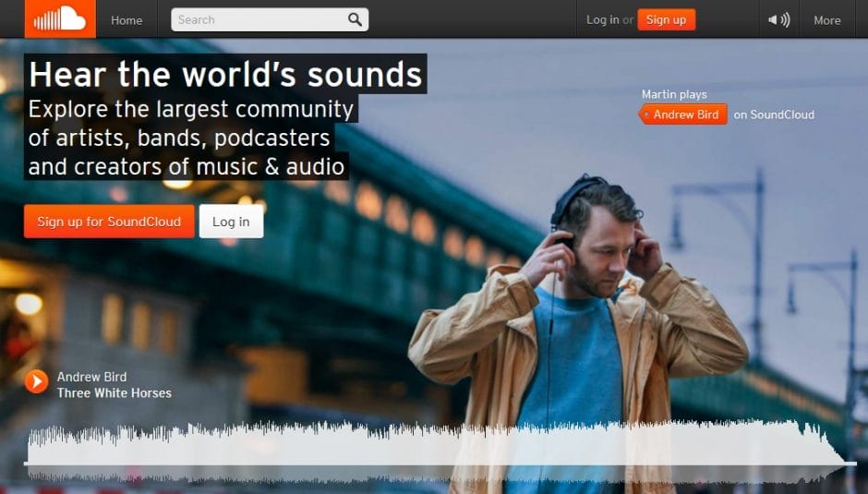Screen dimensions: 868x494
Task: Click the orange Sign up header button
Action: pos(666,20)
